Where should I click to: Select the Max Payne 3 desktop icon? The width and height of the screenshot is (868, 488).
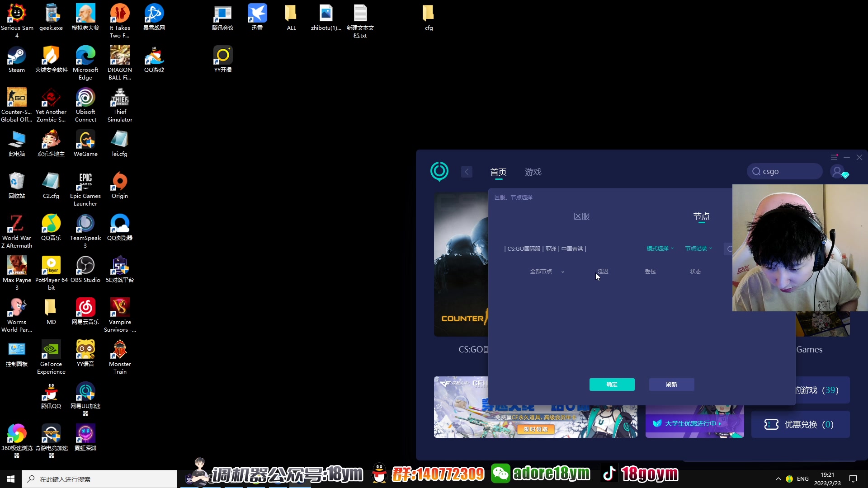pyautogui.click(x=17, y=273)
